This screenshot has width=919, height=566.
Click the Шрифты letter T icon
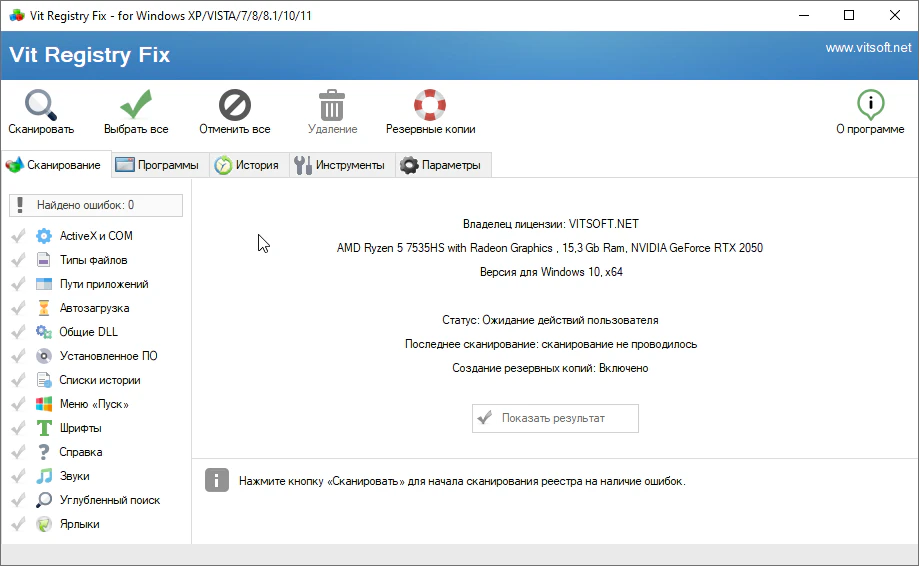(43, 428)
